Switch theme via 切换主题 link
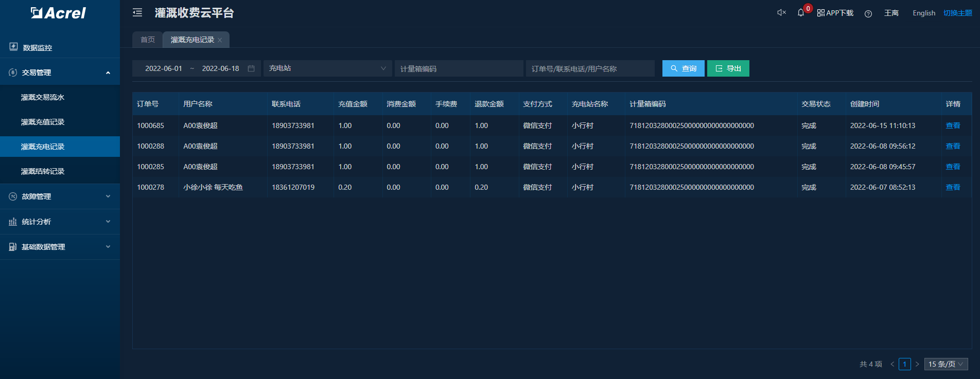This screenshot has width=980, height=379. [957, 13]
